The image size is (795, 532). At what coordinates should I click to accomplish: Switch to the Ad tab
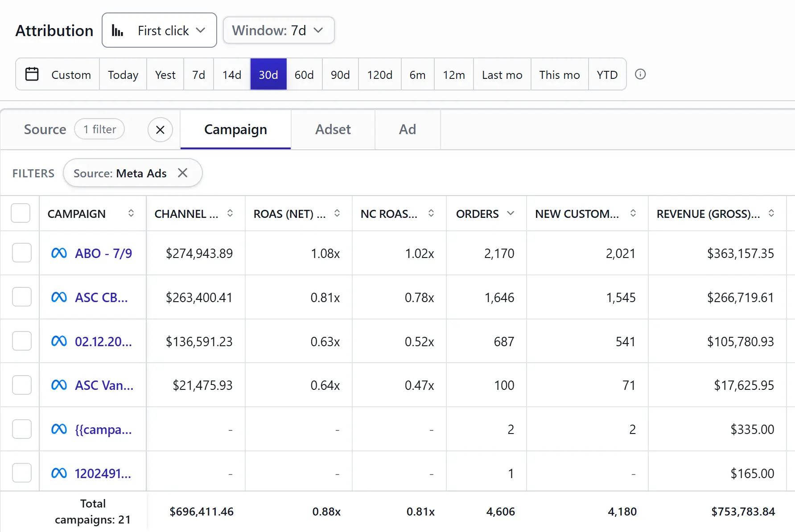pos(408,130)
